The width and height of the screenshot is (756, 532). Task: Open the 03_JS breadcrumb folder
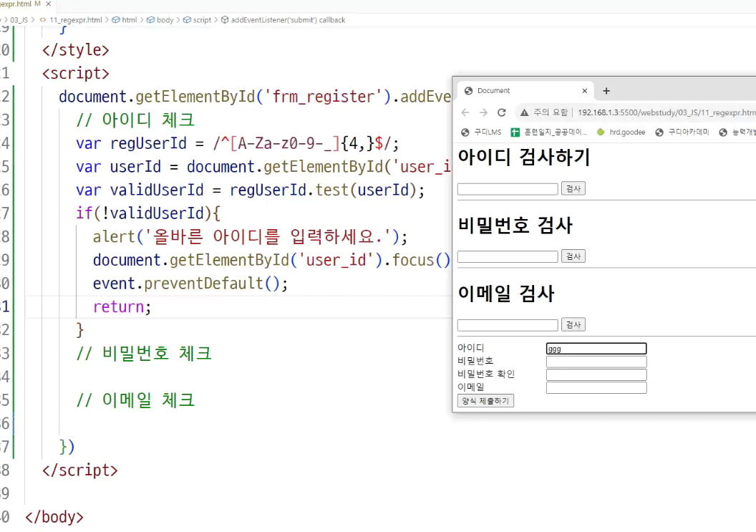pos(19,20)
